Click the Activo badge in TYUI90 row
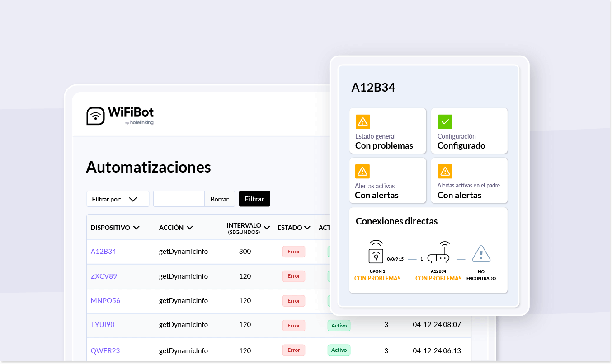The image size is (612, 364). tap(339, 325)
